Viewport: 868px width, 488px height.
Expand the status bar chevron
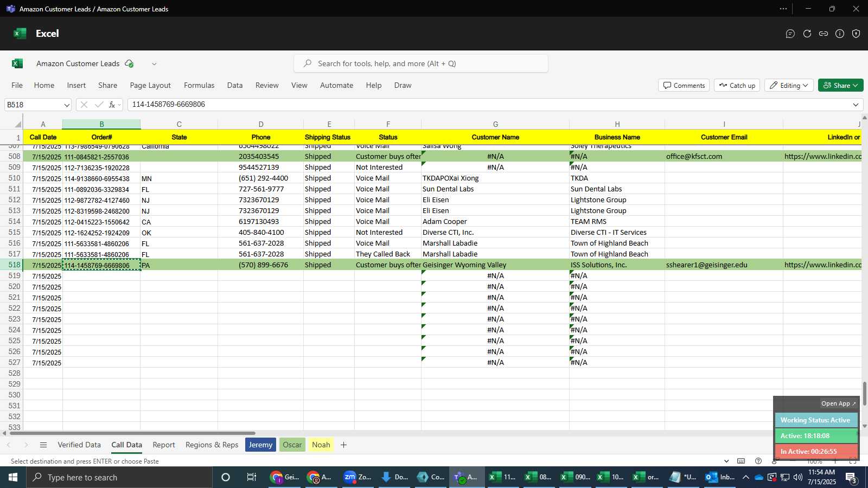point(726,461)
